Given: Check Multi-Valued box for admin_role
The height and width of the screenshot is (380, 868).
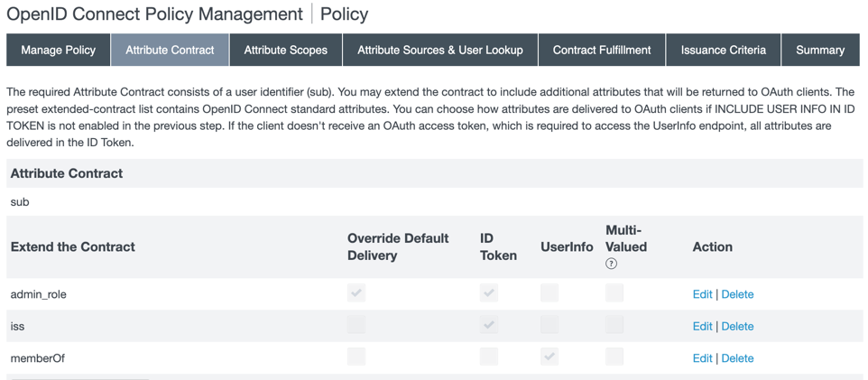Looking at the screenshot, I should click(x=614, y=293).
